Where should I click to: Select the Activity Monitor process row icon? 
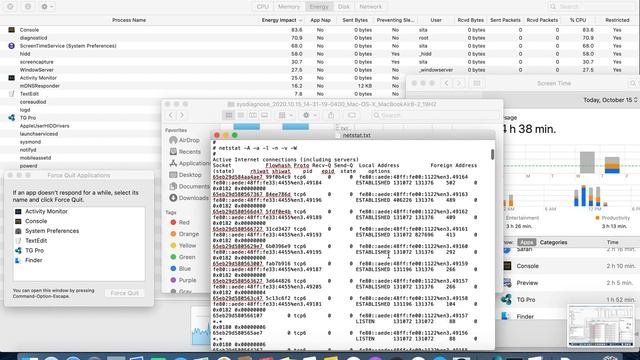coord(11,78)
